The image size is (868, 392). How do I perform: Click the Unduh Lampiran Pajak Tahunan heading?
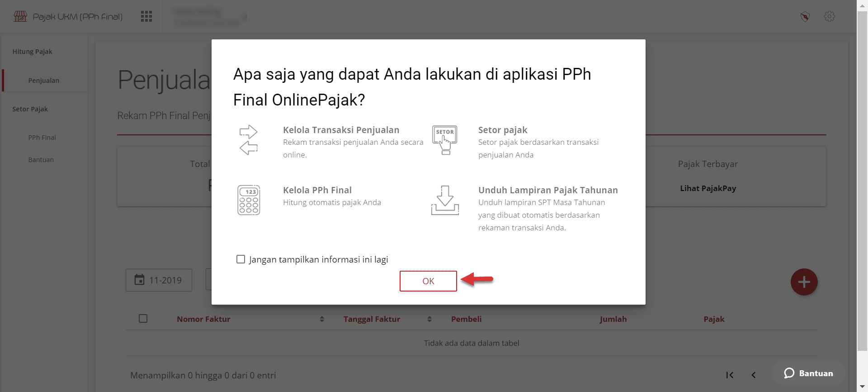point(548,190)
